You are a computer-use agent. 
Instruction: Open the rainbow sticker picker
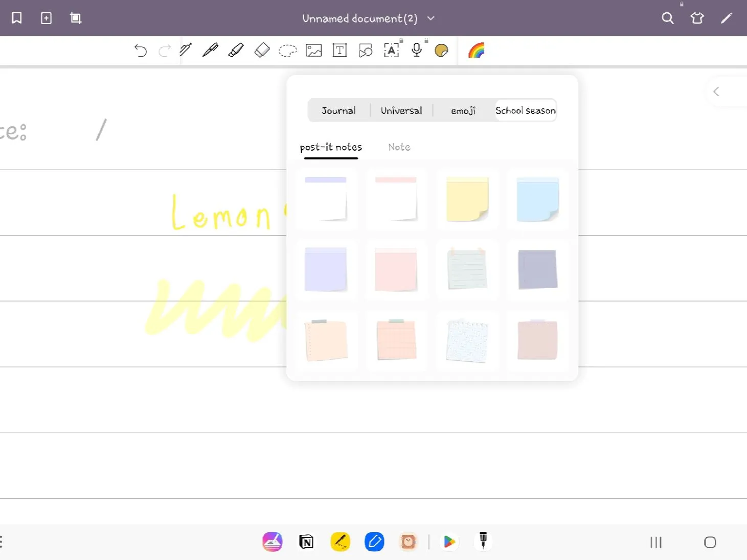[477, 50]
